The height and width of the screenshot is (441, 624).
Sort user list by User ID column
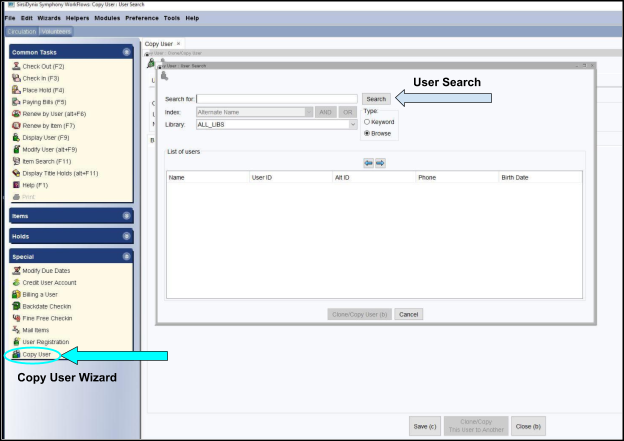click(291, 178)
